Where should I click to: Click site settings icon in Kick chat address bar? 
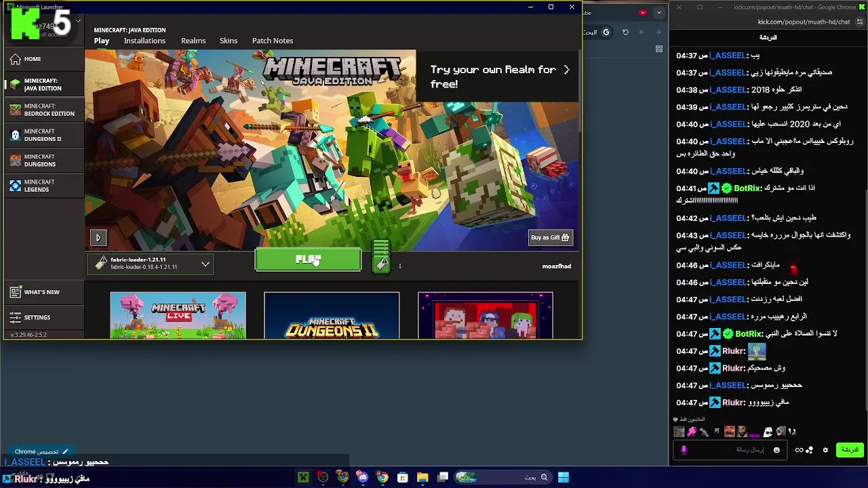coord(860,22)
